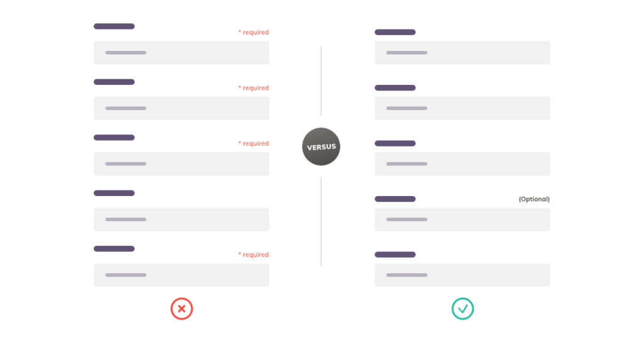
Task: Click the round VERSUS badge
Action: click(x=321, y=146)
